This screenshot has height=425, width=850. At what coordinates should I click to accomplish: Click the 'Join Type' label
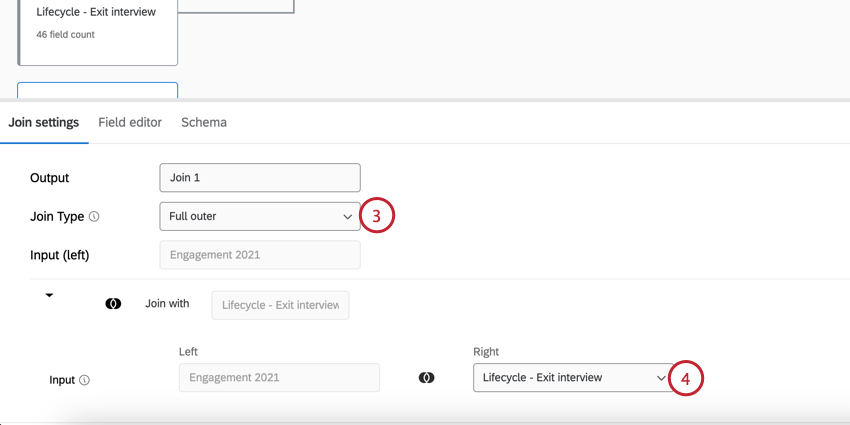pos(57,217)
